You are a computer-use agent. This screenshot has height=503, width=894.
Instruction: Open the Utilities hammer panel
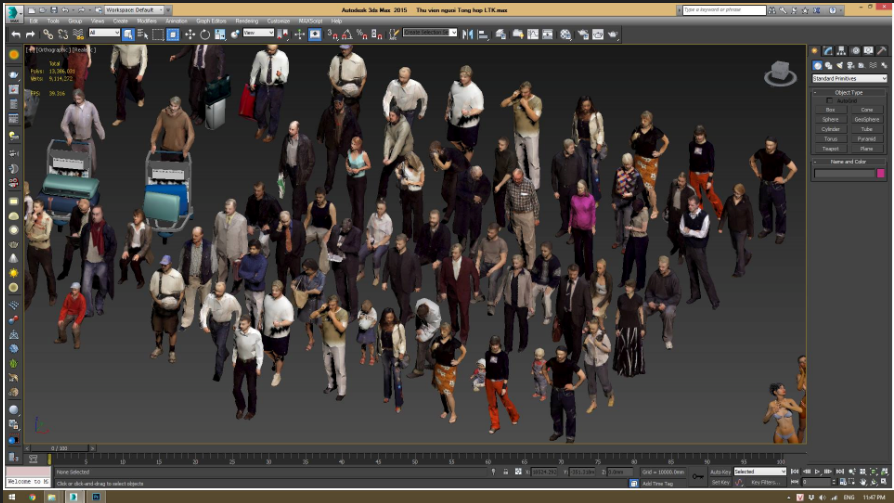coord(881,51)
